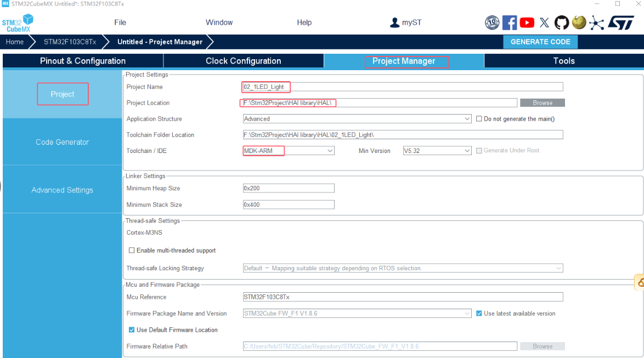Click the Toolchain Folder Location field
Image resolution: width=644 pixels, height=358 pixels.
point(403,135)
